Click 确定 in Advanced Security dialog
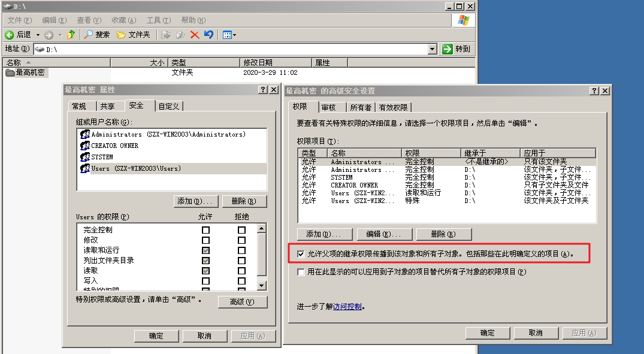Screen dimensions: 644x354 click(x=488, y=333)
